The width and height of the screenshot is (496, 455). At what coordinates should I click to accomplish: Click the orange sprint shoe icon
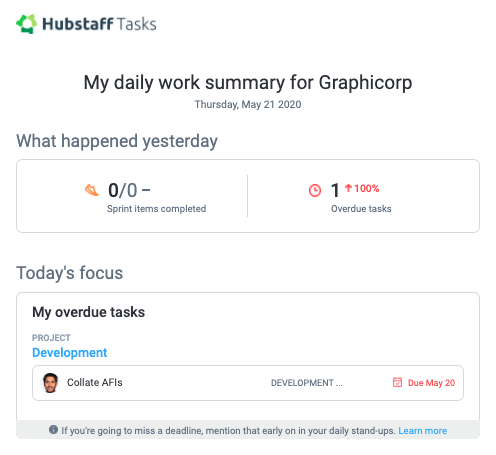tap(91, 190)
